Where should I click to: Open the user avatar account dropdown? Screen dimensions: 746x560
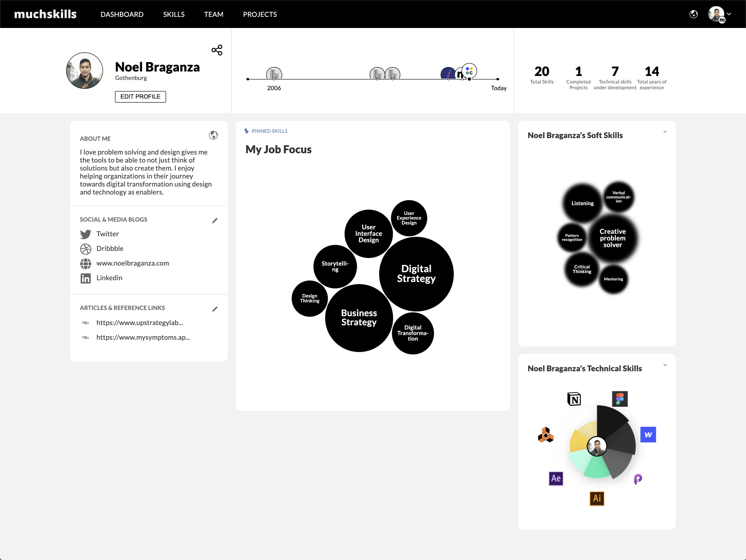point(720,14)
